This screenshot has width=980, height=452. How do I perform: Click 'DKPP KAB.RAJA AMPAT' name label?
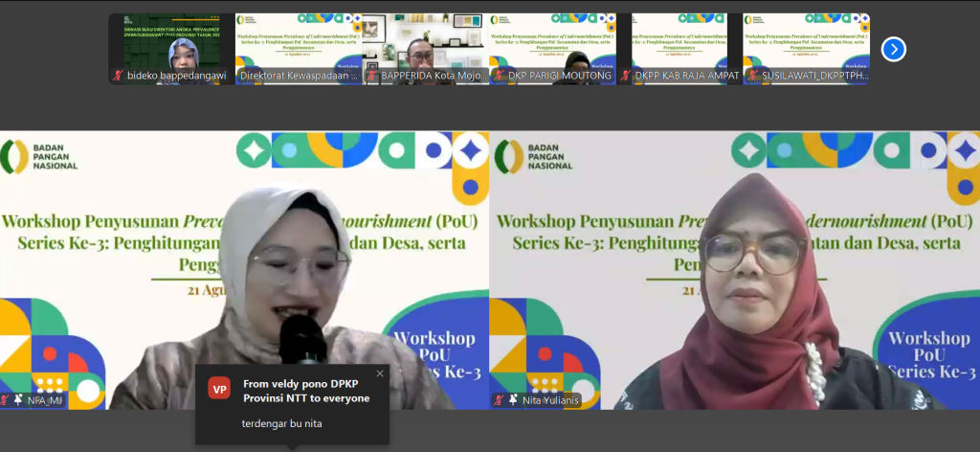[687, 76]
